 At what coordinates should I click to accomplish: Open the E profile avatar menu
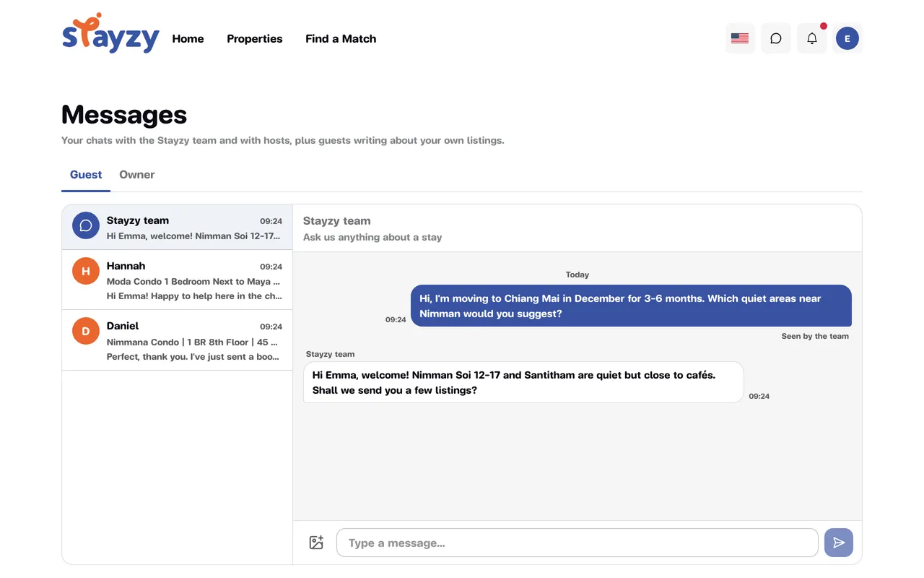click(x=847, y=38)
